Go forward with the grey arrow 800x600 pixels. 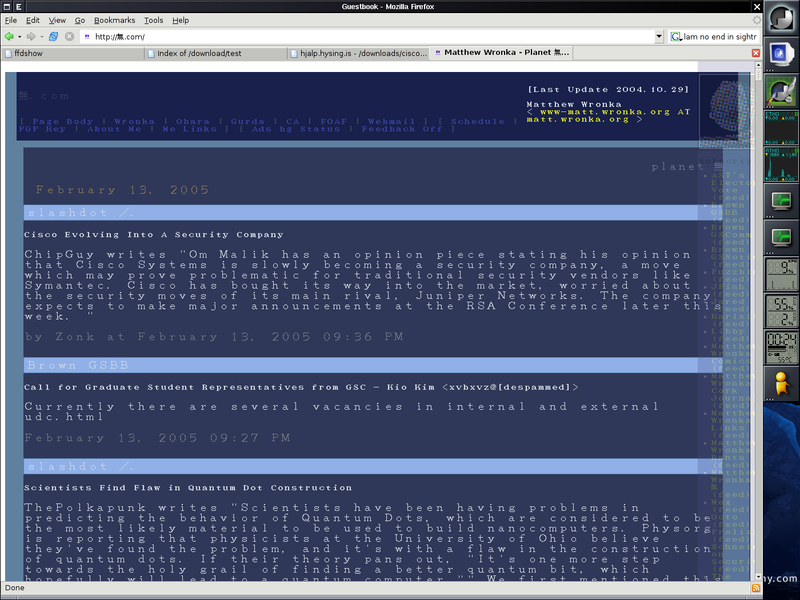[x=31, y=36]
